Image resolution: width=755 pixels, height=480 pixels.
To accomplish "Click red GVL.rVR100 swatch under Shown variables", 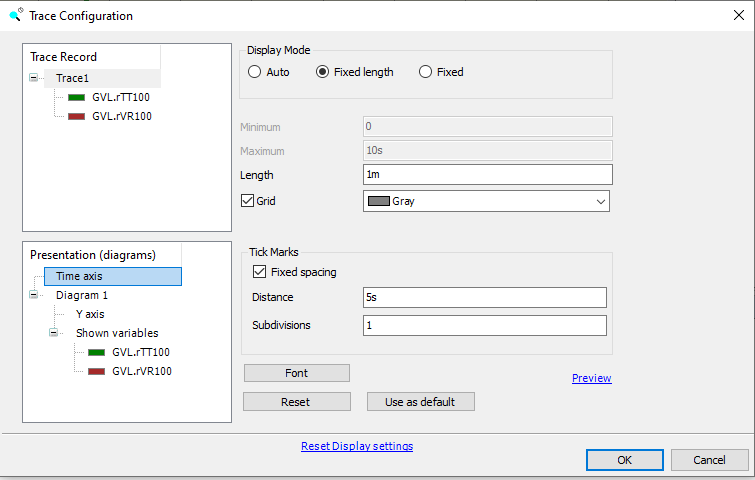I will click(x=96, y=371).
